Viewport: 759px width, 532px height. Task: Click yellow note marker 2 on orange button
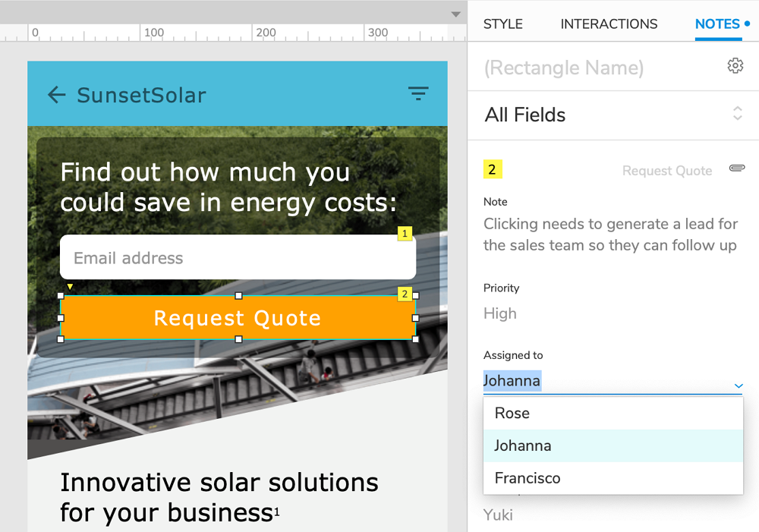tap(405, 294)
